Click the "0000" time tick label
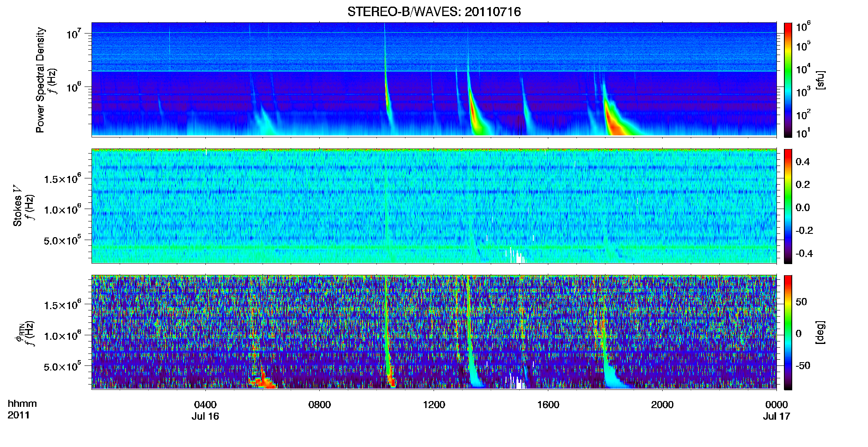 coord(776,404)
